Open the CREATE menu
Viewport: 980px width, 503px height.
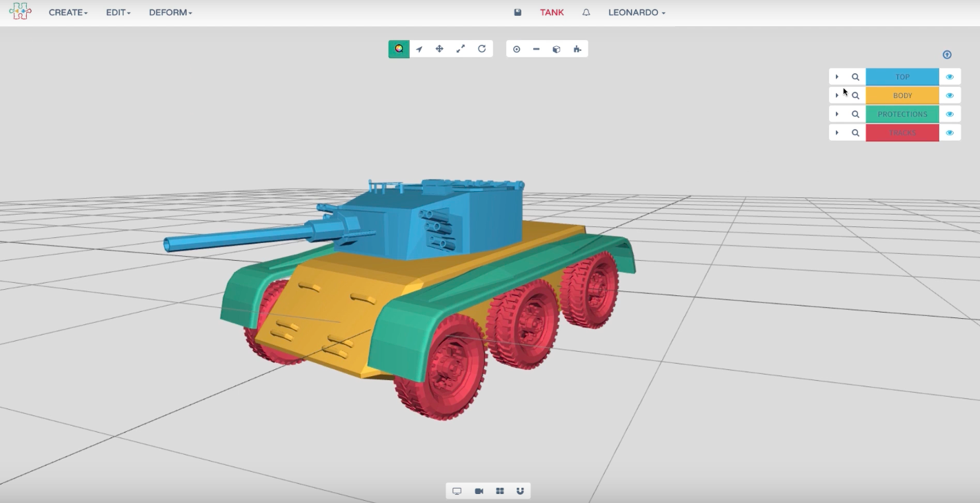68,12
